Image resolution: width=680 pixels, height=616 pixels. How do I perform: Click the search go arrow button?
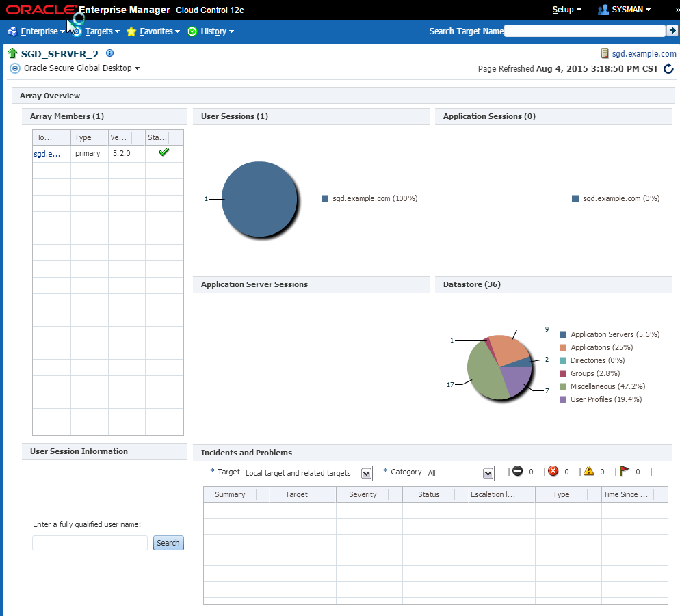click(x=672, y=30)
